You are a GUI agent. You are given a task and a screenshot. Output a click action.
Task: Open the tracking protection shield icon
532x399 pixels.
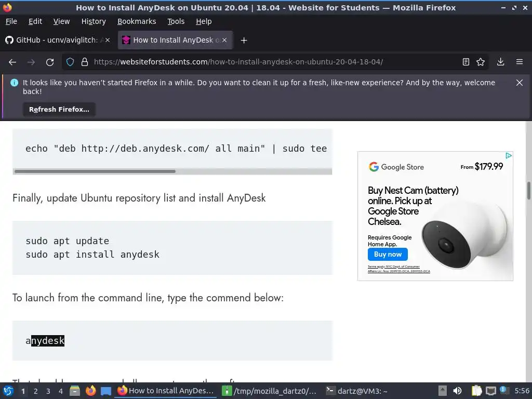coord(70,62)
